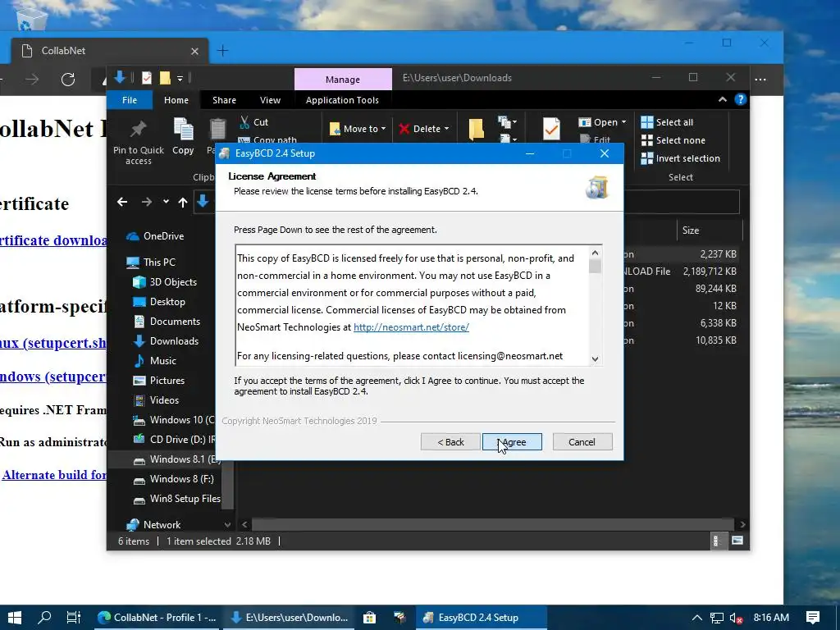The height and width of the screenshot is (630, 840).
Task: Open 3D Objects folder
Action: tap(165, 282)
